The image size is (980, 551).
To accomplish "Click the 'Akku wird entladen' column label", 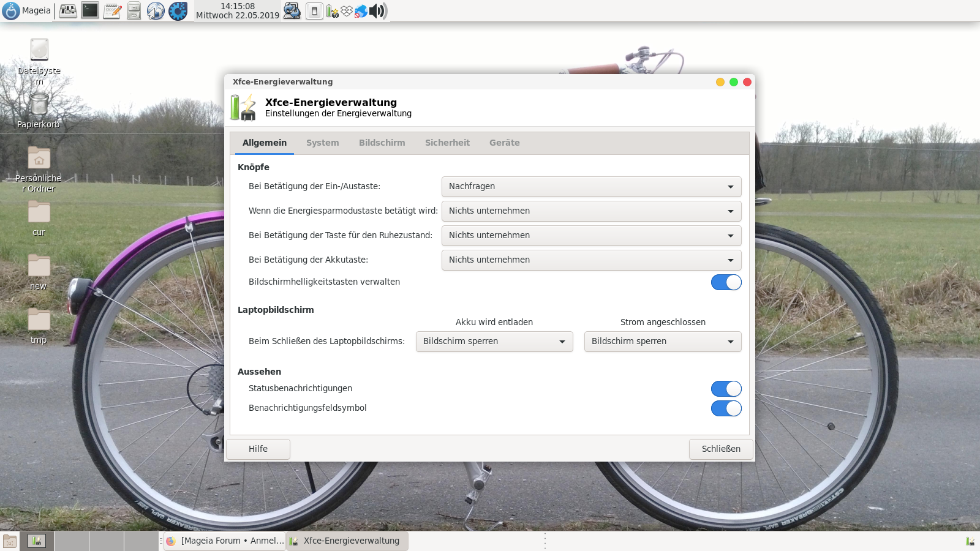I will pyautogui.click(x=494, y=322).
